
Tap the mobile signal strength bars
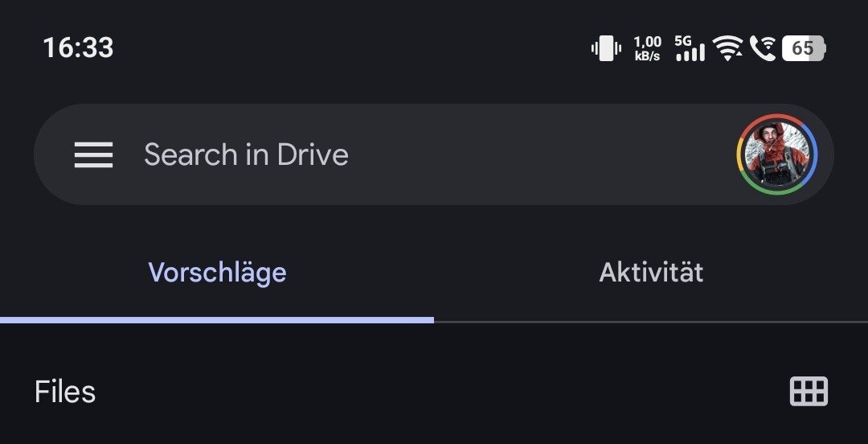[x=690, y=54]
